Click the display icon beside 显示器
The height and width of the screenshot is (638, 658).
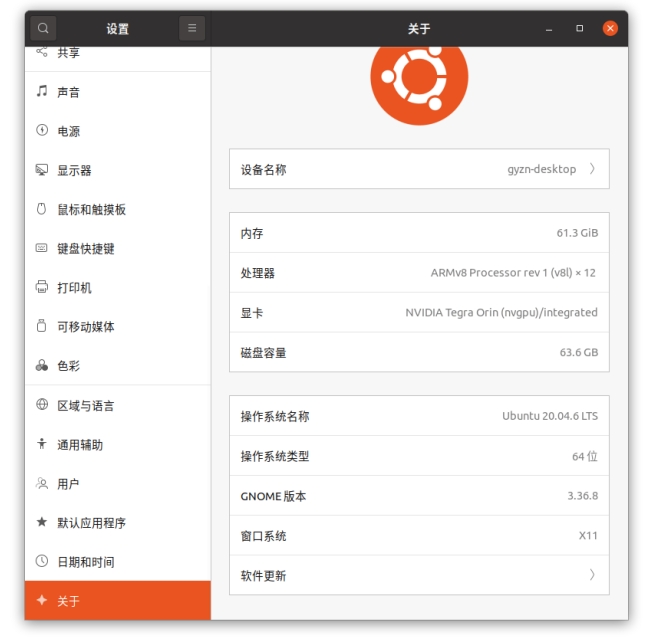click(x=42, y=170)
